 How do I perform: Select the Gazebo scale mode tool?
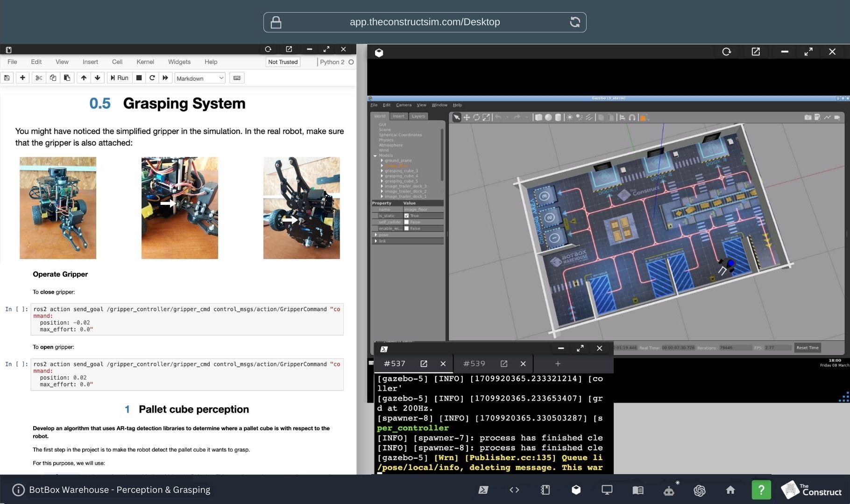click(x=486, y=118)
